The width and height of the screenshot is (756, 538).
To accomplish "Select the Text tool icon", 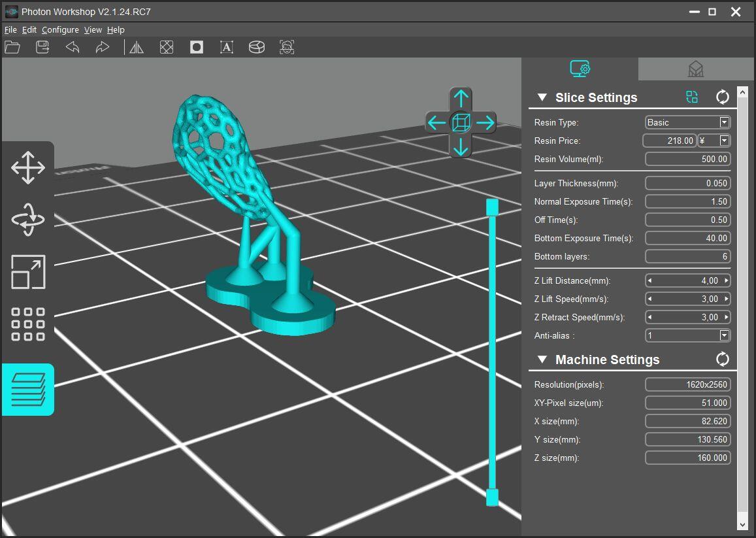I will coord(227,47).
